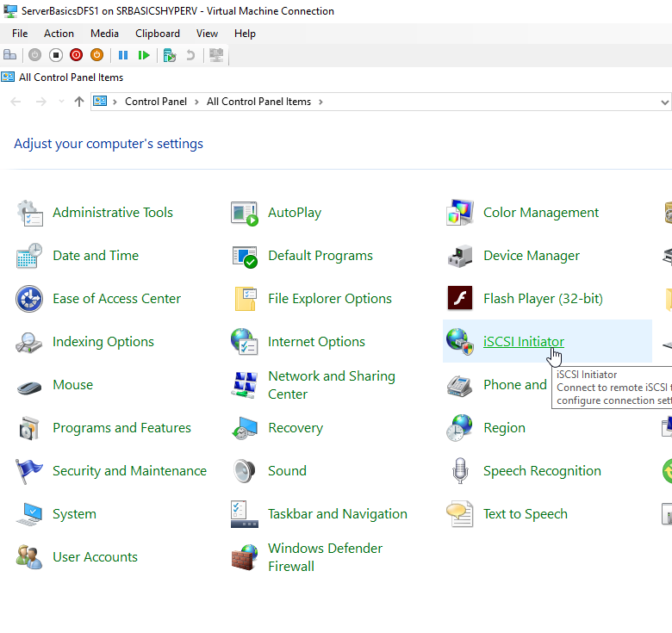Screen dimensions: 672x633
Task: Click the Color Management icon
Action: [460, 213]
